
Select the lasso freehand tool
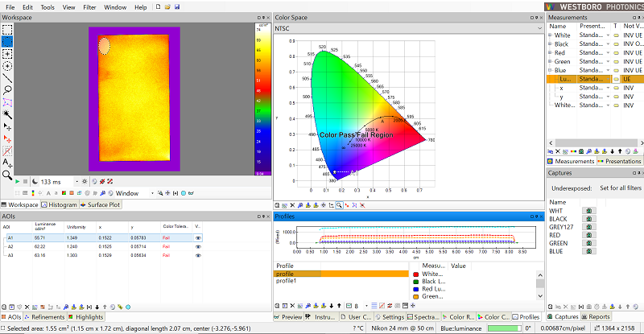pyautogui.click(x=7, y=90)
